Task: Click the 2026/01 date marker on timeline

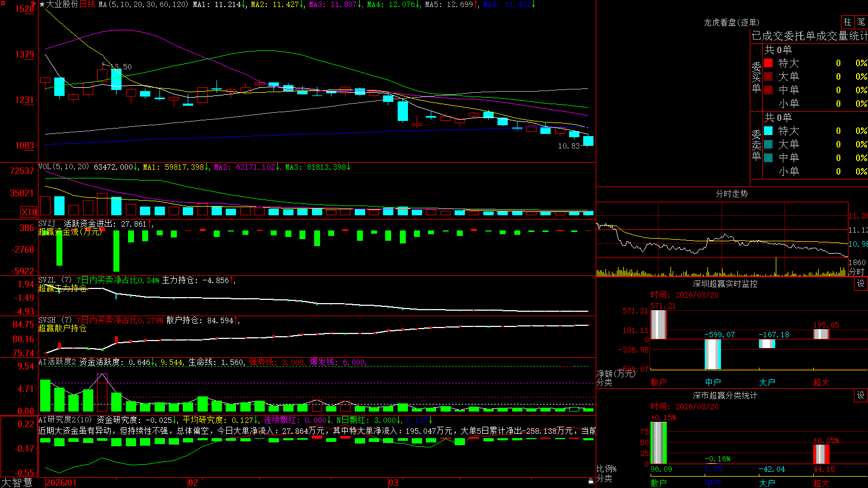Action: (61, 483)
